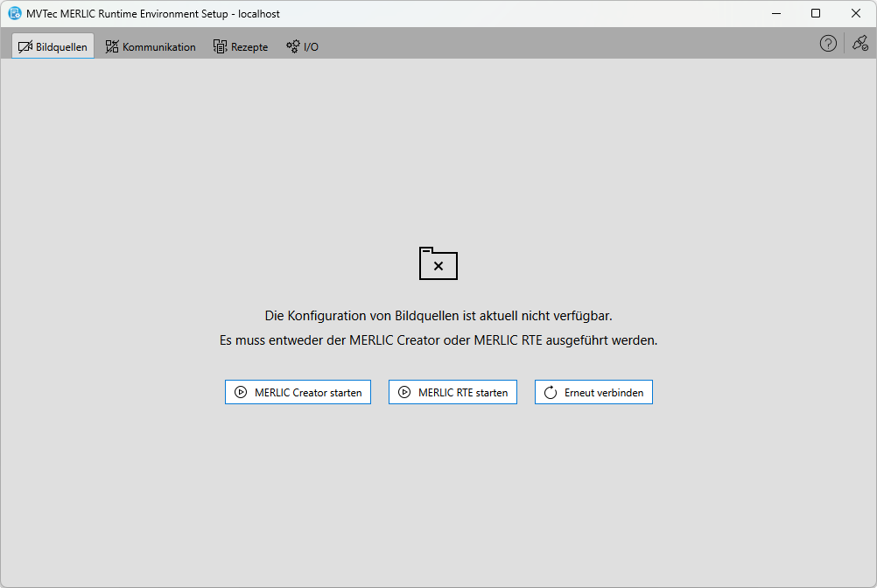Select the I/O tab
Viewport: 877px width, 588px height.
click(x=311, y=47)
